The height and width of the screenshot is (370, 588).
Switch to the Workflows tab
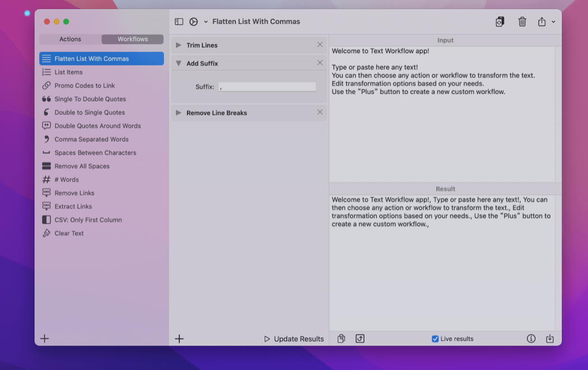[x=133, y=39]
